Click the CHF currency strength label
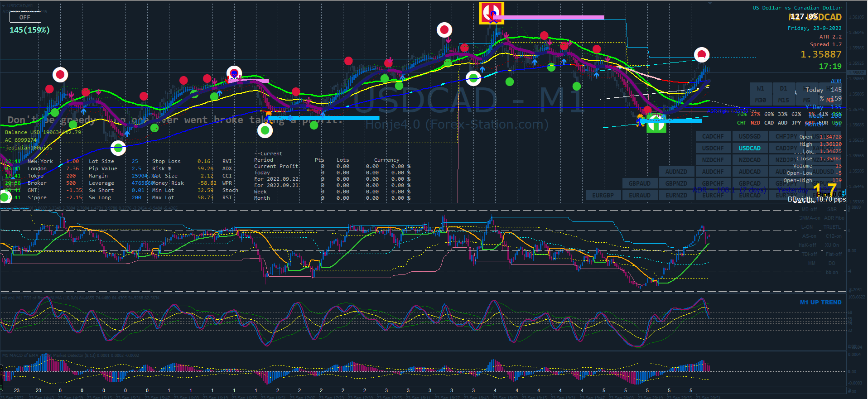The image size is (868, 399). [x=742, y=123]
